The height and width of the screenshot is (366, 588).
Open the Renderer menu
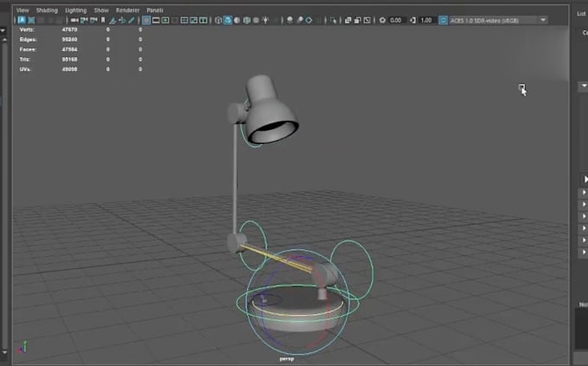tap(128, 10)
